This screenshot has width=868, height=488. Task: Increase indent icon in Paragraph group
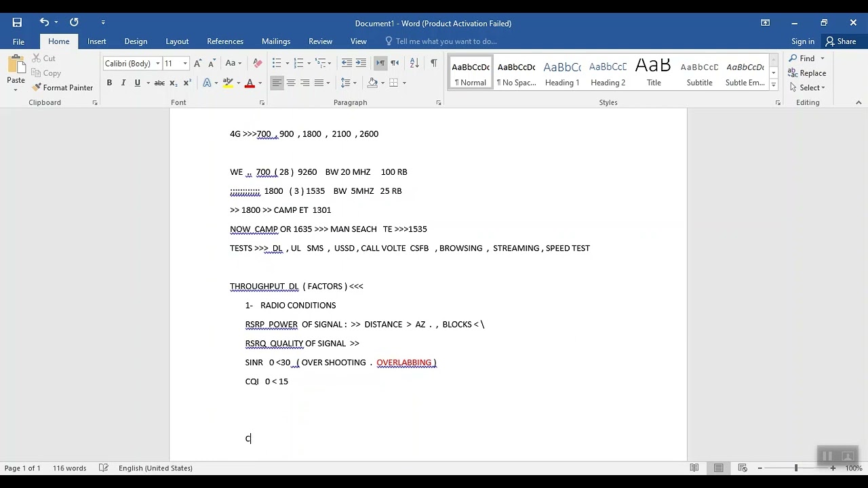(x=361, y=63)
